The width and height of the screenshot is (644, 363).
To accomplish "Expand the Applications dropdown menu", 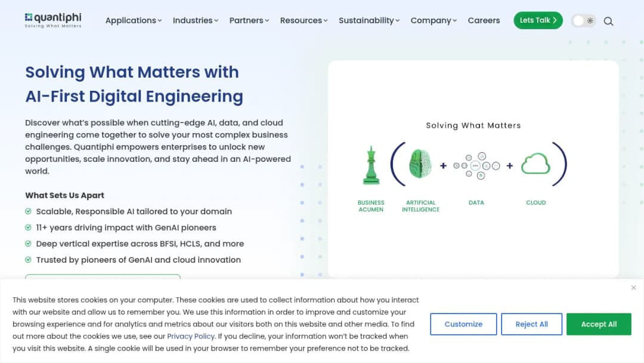I will coord(134,20).
